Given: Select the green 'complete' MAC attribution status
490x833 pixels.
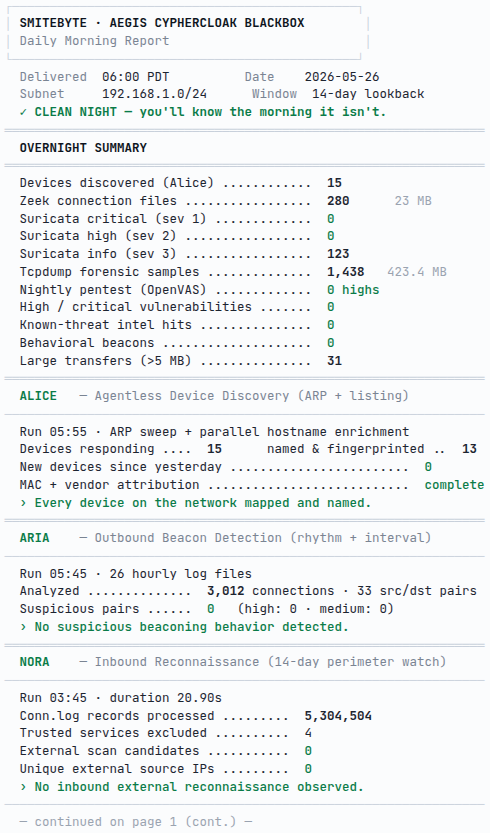Looking at the screenshot, I should (454, 485).
